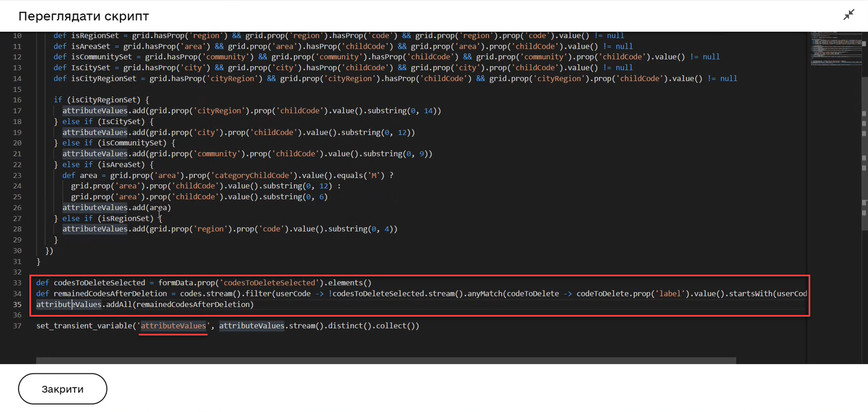The height and width of the screenshot is (412, 868).
Task: Click 'def area = grid.prop' line
Action: point(228,175)
